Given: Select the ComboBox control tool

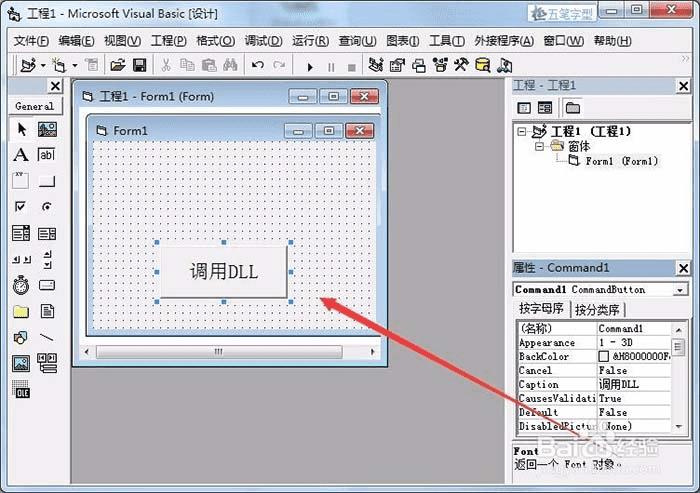Looking at the screenshot, I should click(21, 233).
